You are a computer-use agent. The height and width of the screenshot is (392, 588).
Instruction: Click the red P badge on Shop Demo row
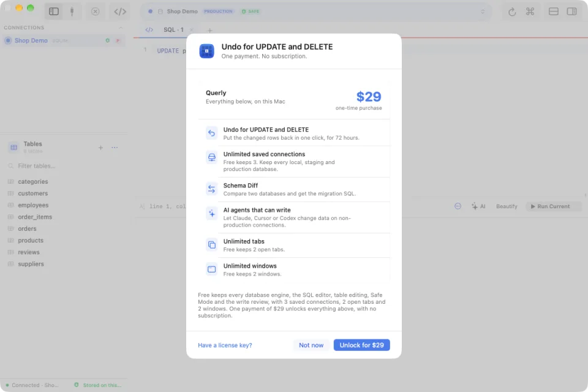[118, 40]
